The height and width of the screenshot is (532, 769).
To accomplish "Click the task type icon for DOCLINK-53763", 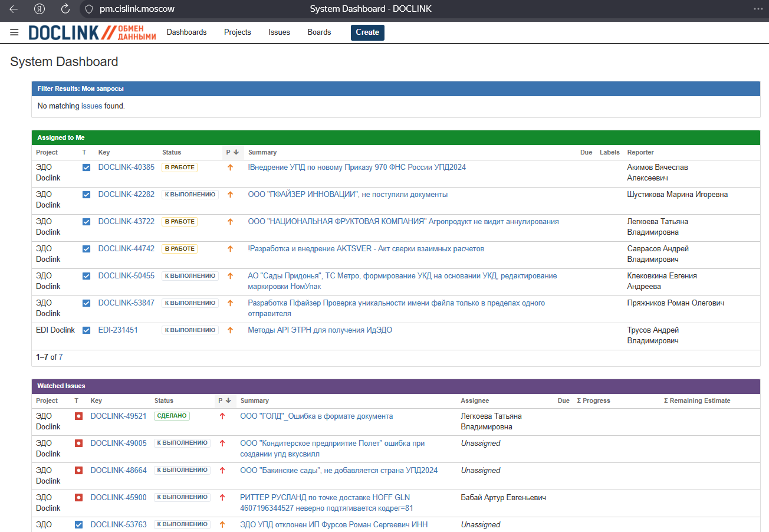I will coord(79,525).
